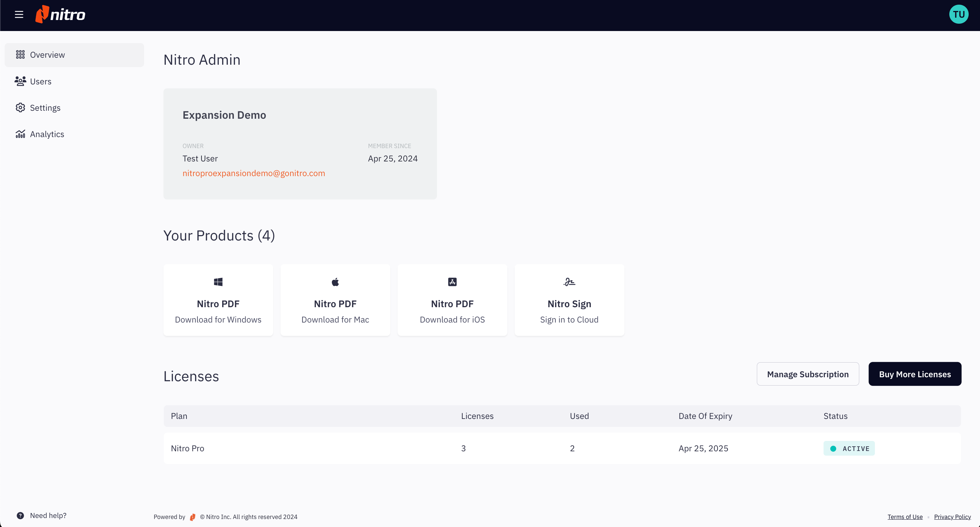Image resolution: width=980 pixels, height=527 pixels.
Task: Open Settings via the gear icon
Action: tap(21, 107)
